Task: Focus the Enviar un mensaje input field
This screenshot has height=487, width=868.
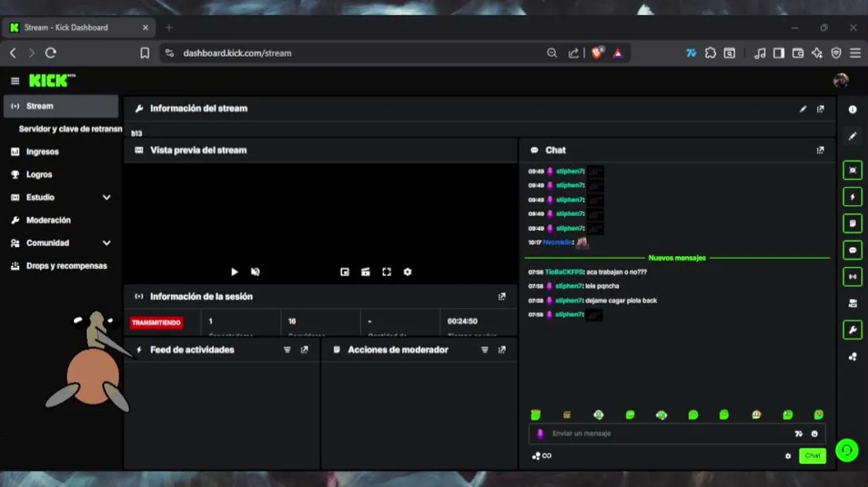Action: [x=675, y=434]
